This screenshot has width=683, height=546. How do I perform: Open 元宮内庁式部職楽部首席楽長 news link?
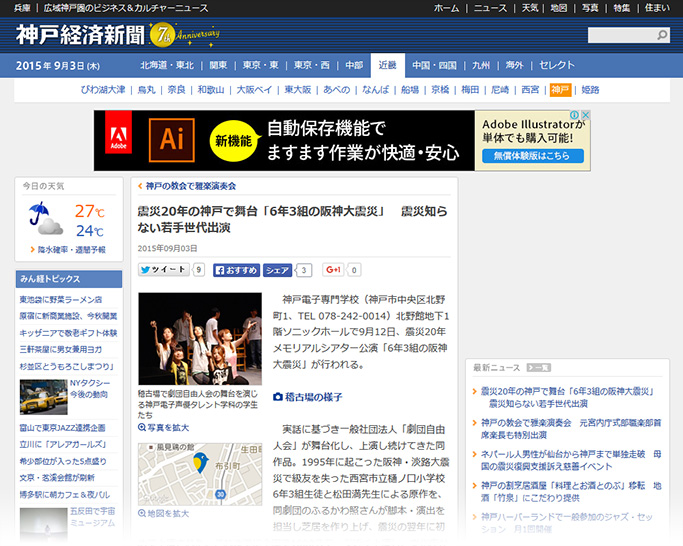[x=571, y=429]
